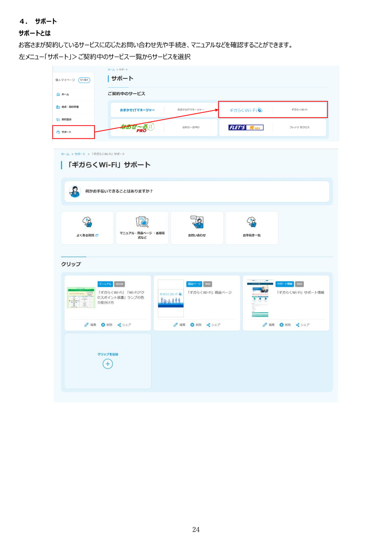
Task: Select the おまかせITマネージャー service card
Action: tap(164, 110)
